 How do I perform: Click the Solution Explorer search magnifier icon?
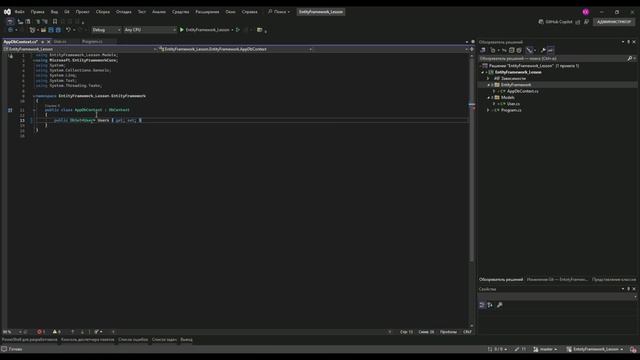pyautogui.click(x=630, y=58)
